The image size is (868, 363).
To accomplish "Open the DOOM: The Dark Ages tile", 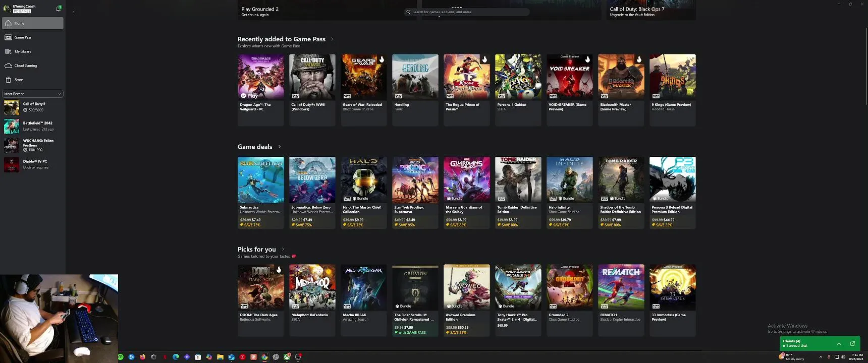I will tap(261, 300).
